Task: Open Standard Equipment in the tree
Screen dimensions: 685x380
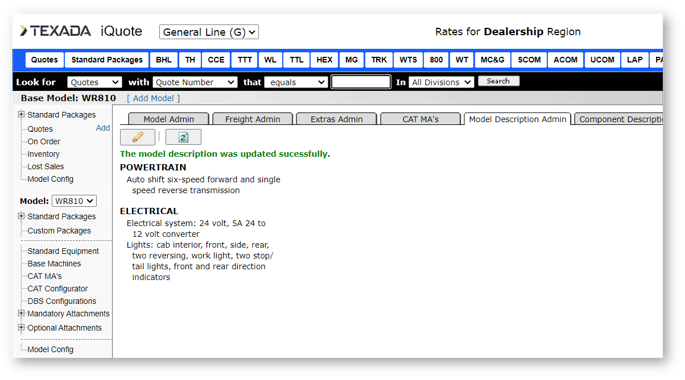Action: pos(63,251)
